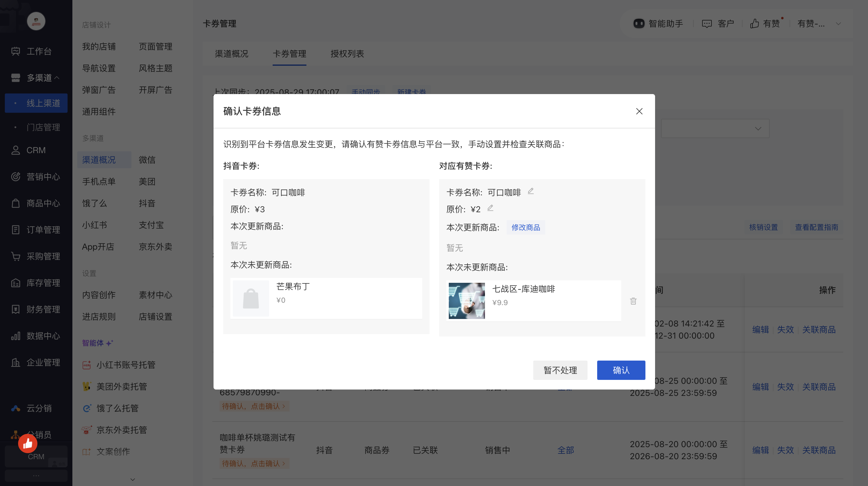Delete 七战区-库迪咖啡 using the trash icon
The width and height of the screenshot is (868, 486).
click(633, 301)
